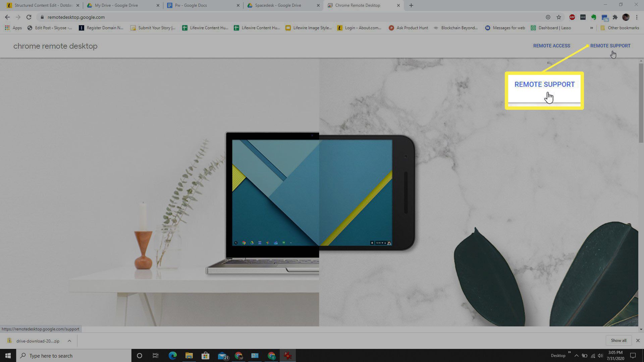Open the Windows Start menu
Image resolution: width=644 pixels, height=362 pixels.
8,356
